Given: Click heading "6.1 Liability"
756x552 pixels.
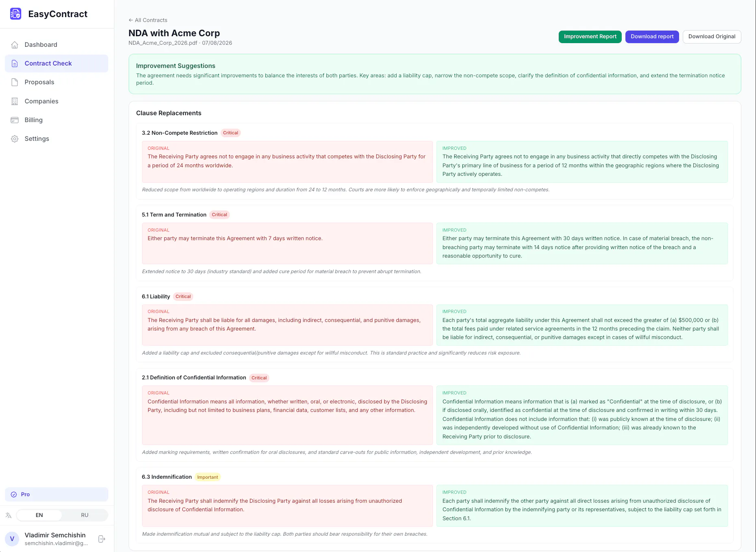Looking at the screenshot, I should pyautogui.click(x=156, y=297).
